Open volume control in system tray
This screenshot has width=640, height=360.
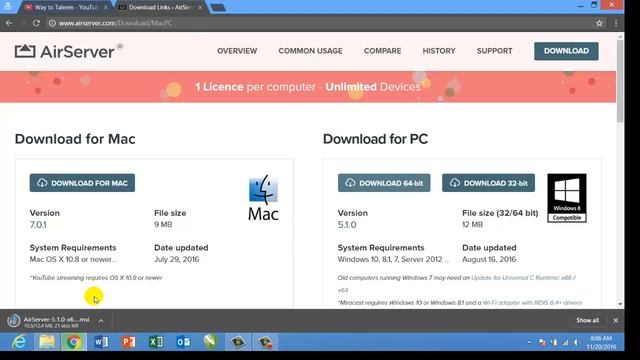pyautogui.click(x=576, y=342)
